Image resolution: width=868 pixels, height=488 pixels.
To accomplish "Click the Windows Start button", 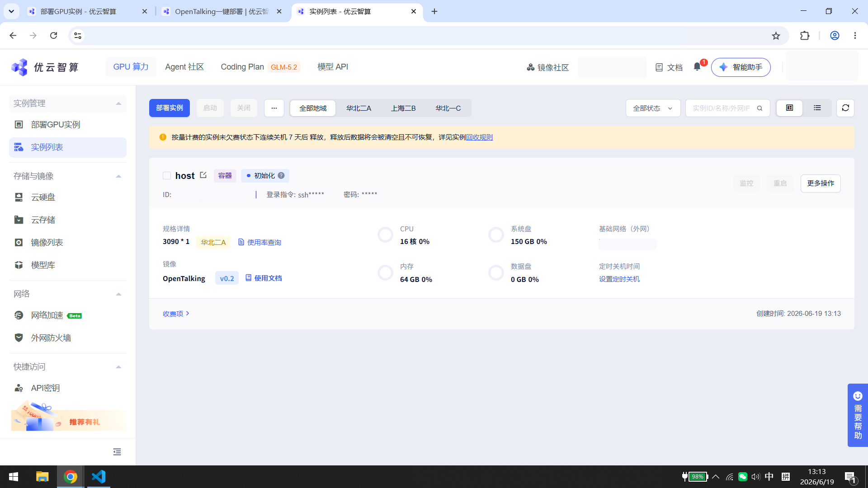I will 14,477.
